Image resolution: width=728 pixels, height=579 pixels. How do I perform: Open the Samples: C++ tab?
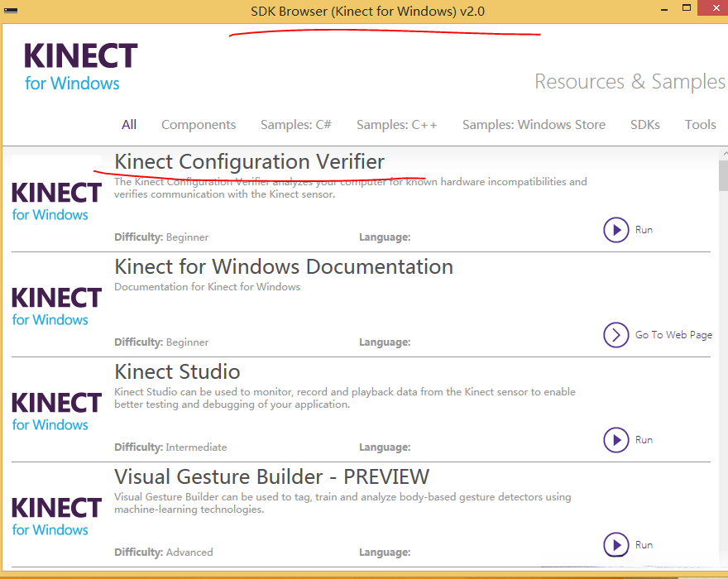(396, 124)
